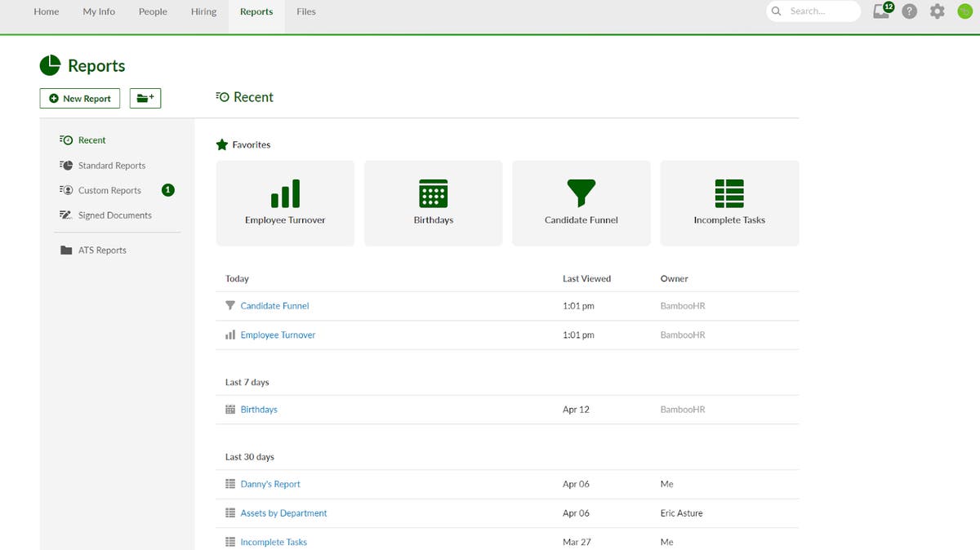The image size is (980, 550).
Task: Click the new folder icon beside New Report
Action: pos(145,98)
